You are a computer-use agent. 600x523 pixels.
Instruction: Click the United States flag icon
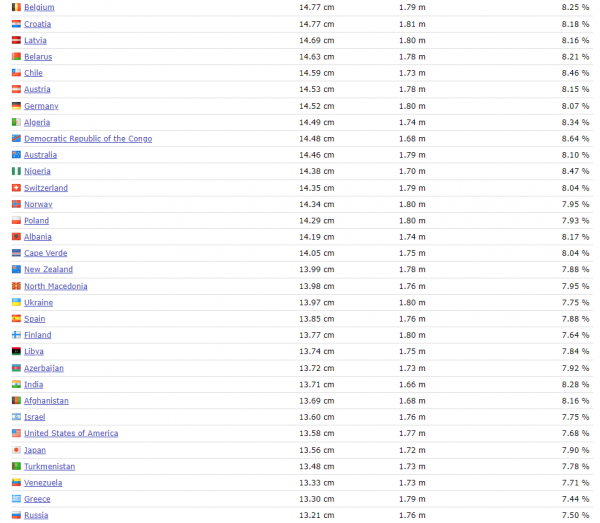(16, 433)
